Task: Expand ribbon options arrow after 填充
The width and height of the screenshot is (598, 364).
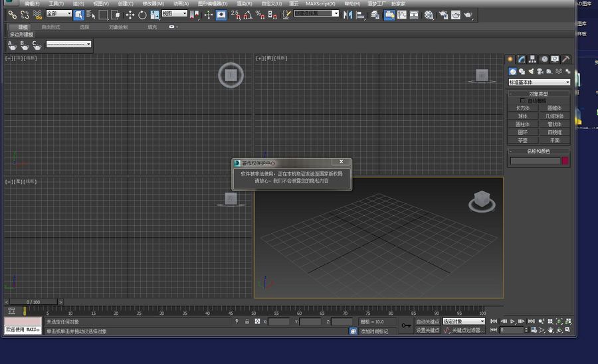Action: 173,27
